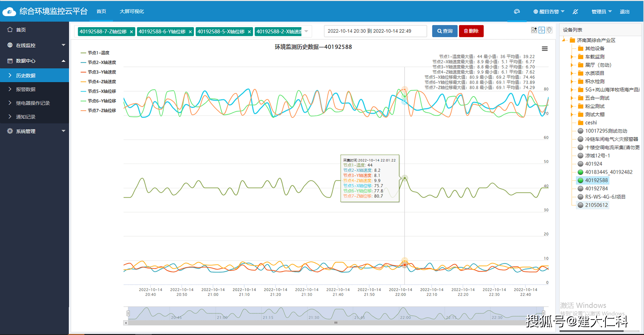644x335 pixels.
Task: Click the 40192588-2-X轴速度 tag
Action: pyautogui.click(x=279, y=31)
